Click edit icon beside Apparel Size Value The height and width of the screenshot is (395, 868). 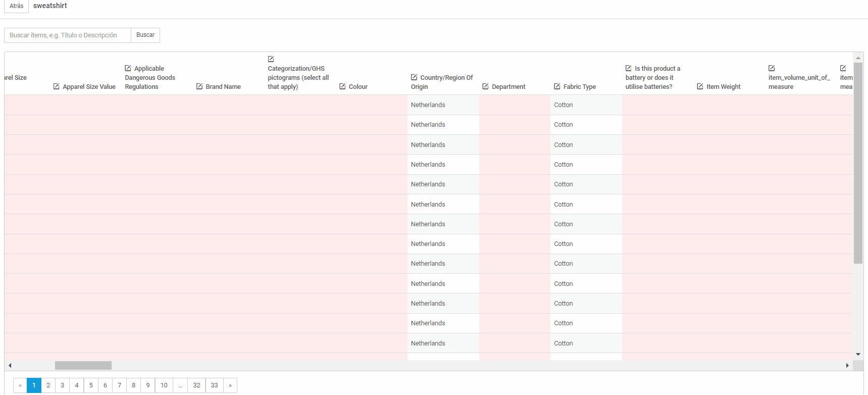(56, 86)
